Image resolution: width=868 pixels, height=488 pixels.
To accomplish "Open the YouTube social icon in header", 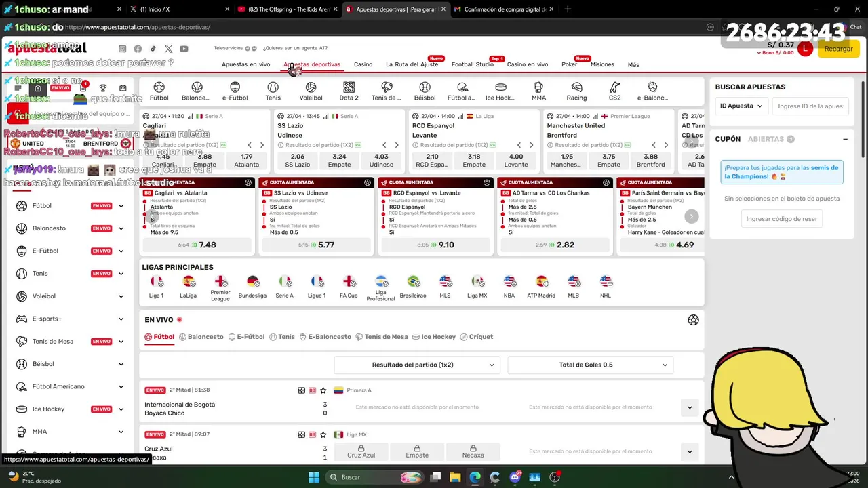I will (184, 49).
